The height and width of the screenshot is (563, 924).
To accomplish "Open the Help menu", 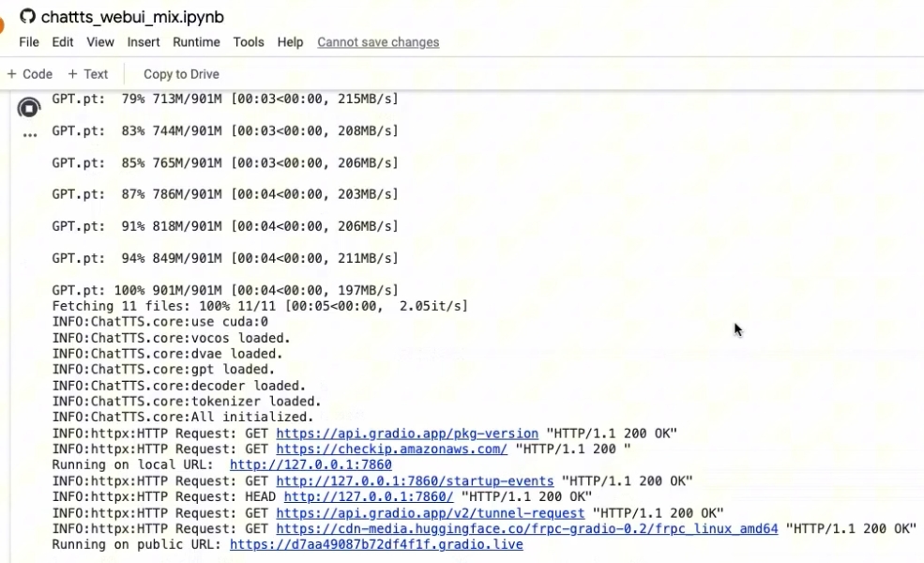I will click(290, 42).
